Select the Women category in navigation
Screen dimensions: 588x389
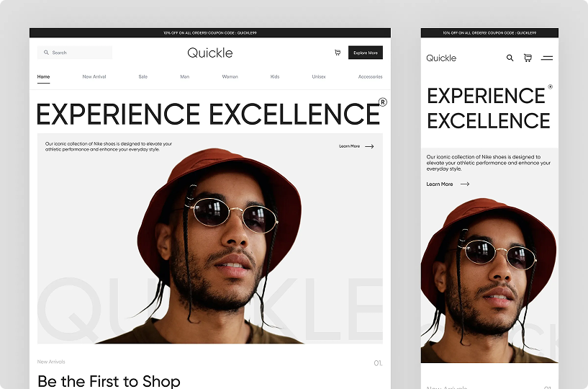(230, 76)
